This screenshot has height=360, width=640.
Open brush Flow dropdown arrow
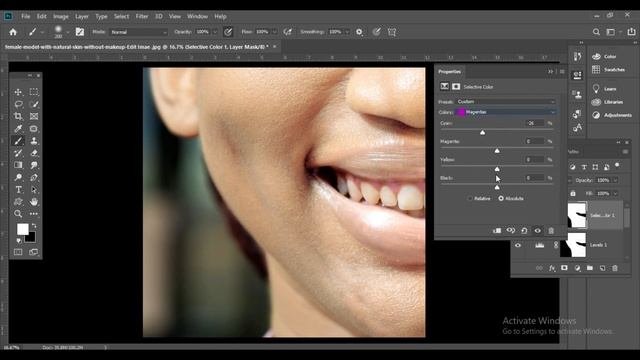274,32
